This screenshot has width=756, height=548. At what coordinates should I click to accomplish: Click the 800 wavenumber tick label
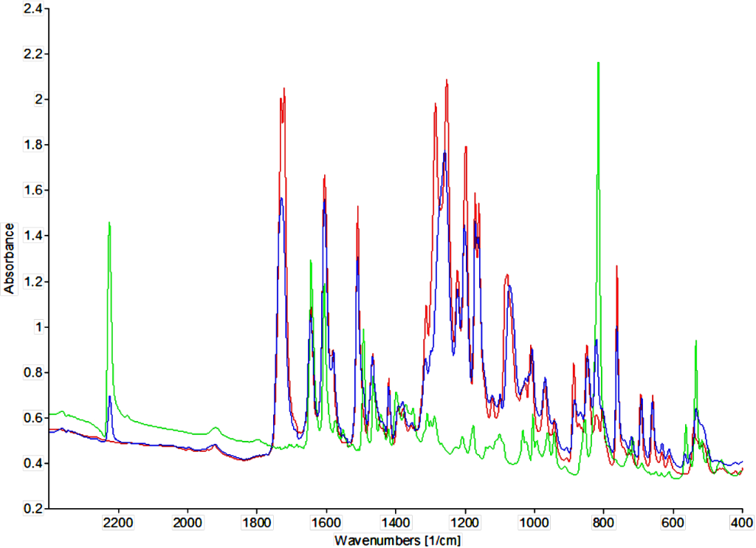coord(603,522)
